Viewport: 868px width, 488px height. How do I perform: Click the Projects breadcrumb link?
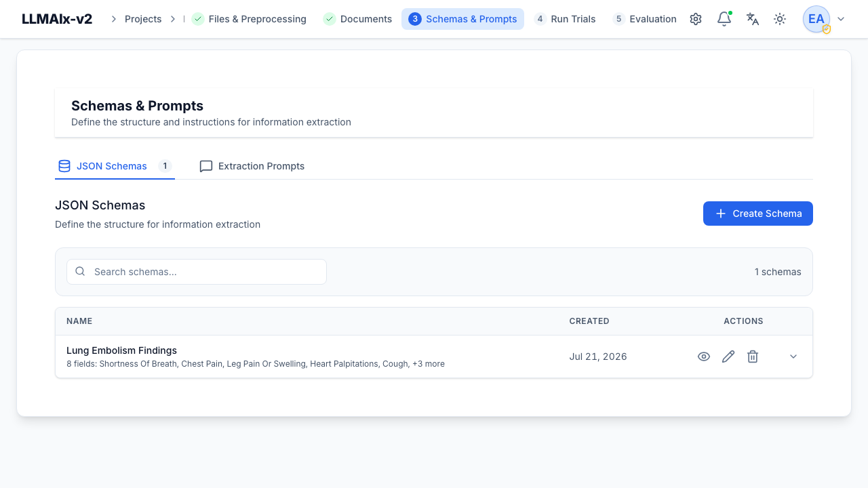pyautogui.click(x=143, y=19)
